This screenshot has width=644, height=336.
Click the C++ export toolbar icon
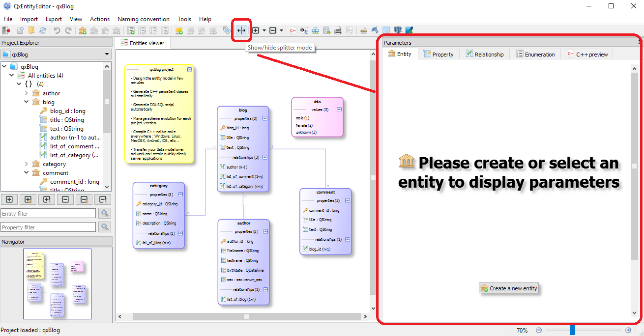tap(293, 30)
